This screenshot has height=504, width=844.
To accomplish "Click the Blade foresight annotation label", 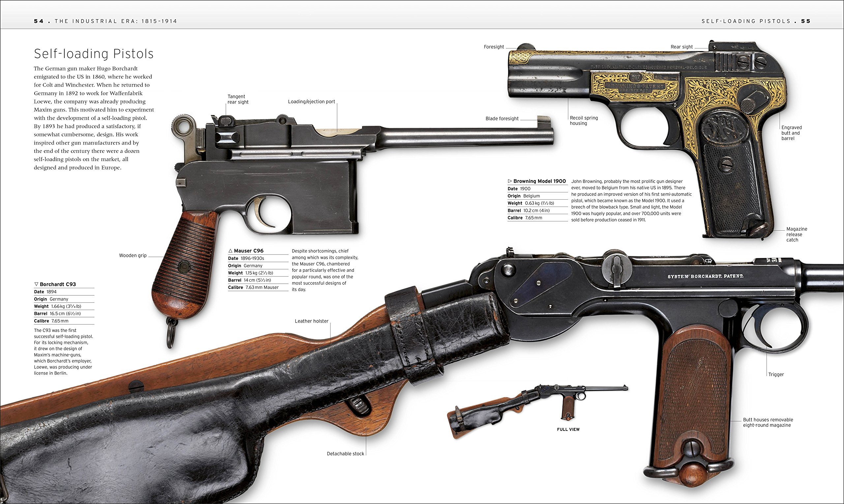I will (502, 119).
